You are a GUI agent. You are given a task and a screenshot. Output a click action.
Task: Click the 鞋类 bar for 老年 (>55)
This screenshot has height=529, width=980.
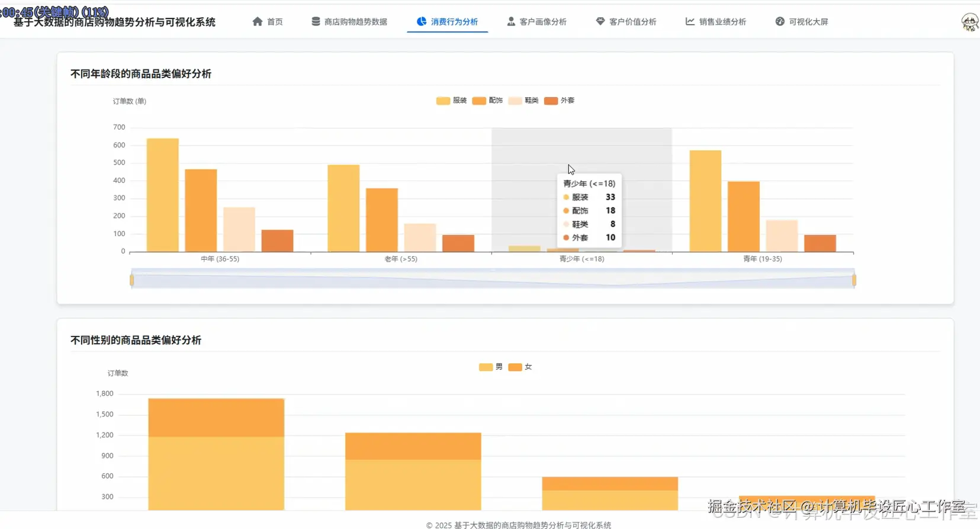point(420,238)
